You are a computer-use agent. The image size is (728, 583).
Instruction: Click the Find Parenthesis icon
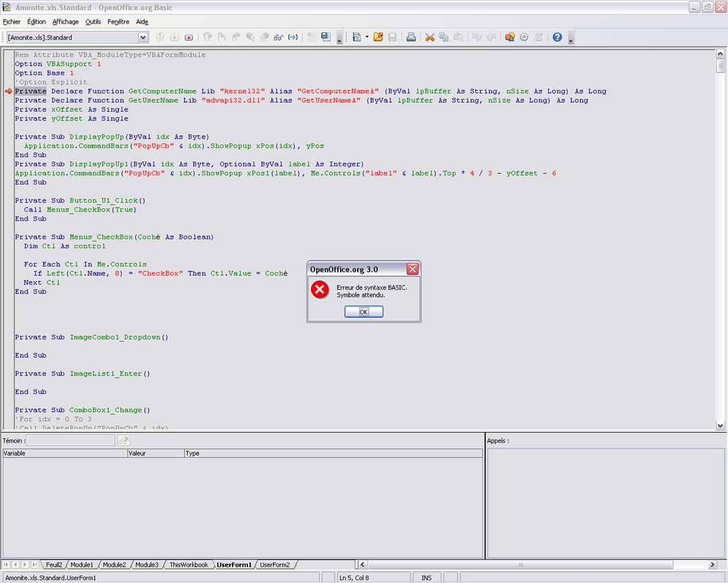click(293, 37)
